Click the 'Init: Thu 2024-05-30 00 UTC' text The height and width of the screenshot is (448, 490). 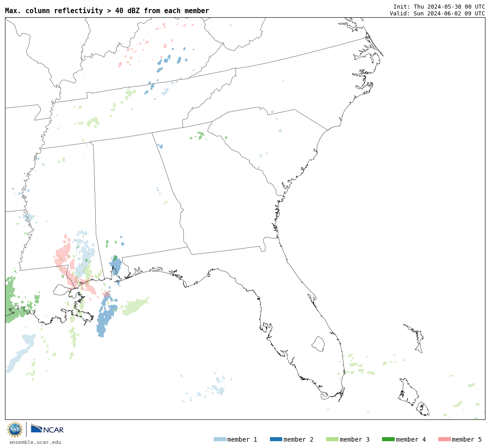point(439,6)
